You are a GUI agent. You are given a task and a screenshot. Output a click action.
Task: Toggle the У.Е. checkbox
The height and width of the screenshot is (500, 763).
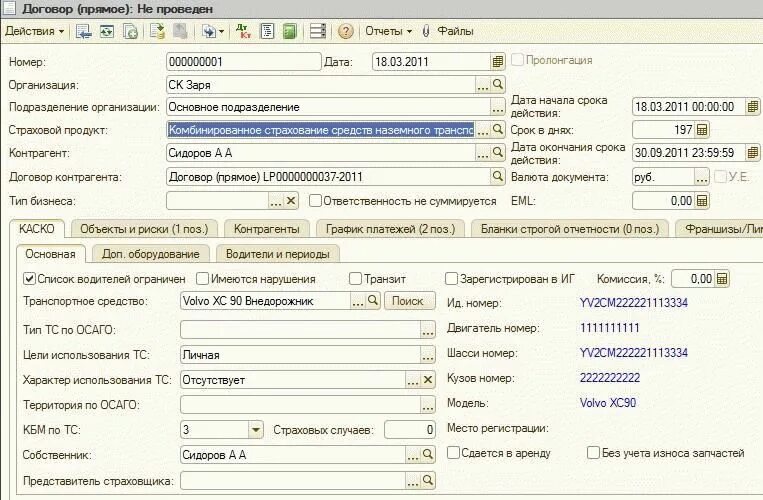720,177
